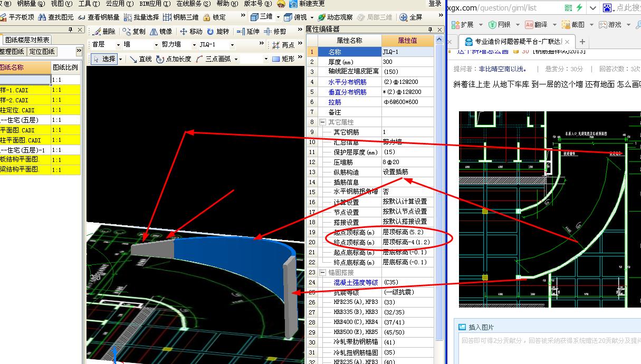Viewport: 641px width, 364px height.
Task: Select the 起点顶标高 property value cell
Action: coord(407,232)
